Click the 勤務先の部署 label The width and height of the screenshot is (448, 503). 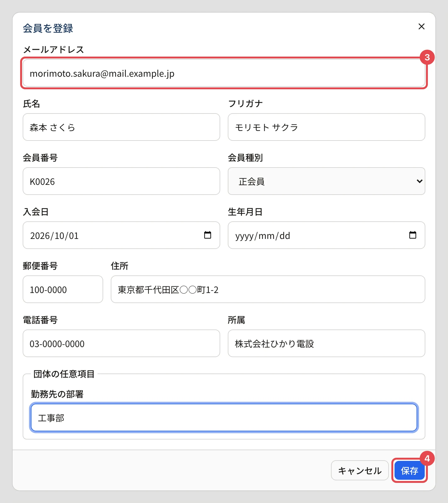[x=57, y=394]
